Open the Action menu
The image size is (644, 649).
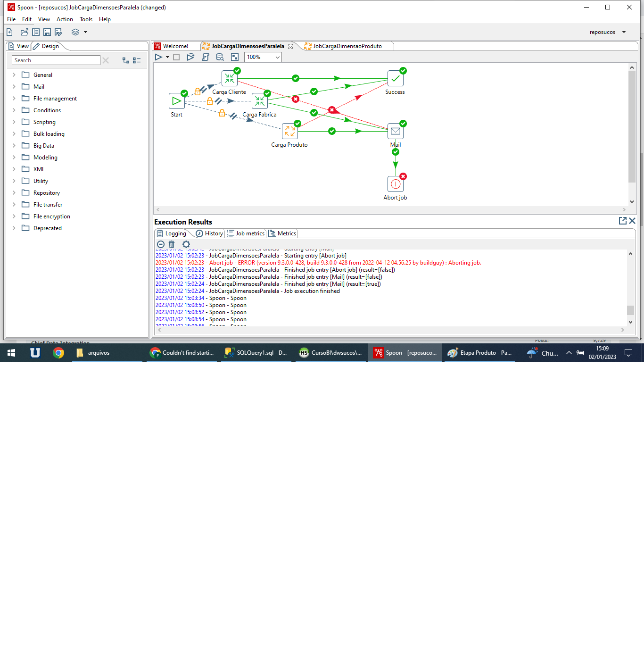point(65,19)
